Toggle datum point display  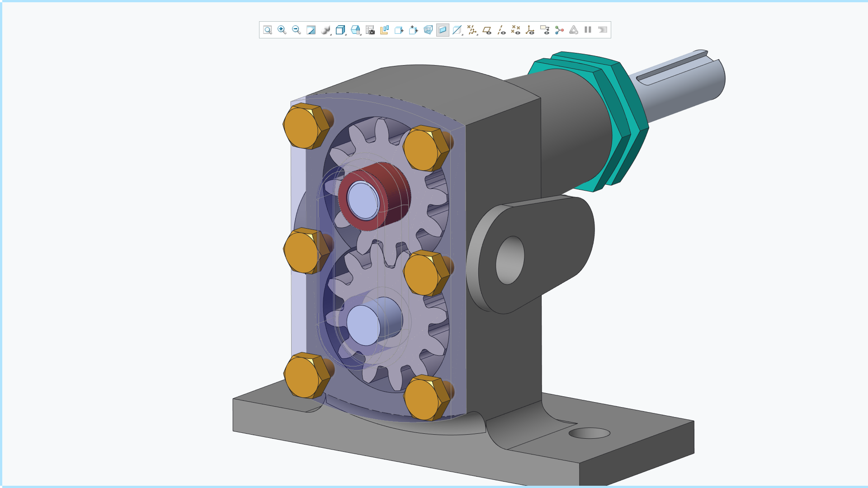(515, 30)
